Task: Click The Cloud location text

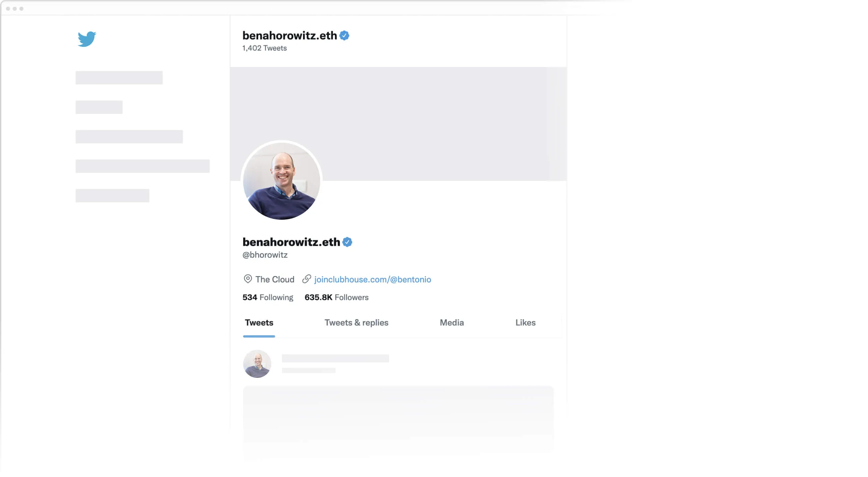Action: pyautogui.click(x=275, y=279)
